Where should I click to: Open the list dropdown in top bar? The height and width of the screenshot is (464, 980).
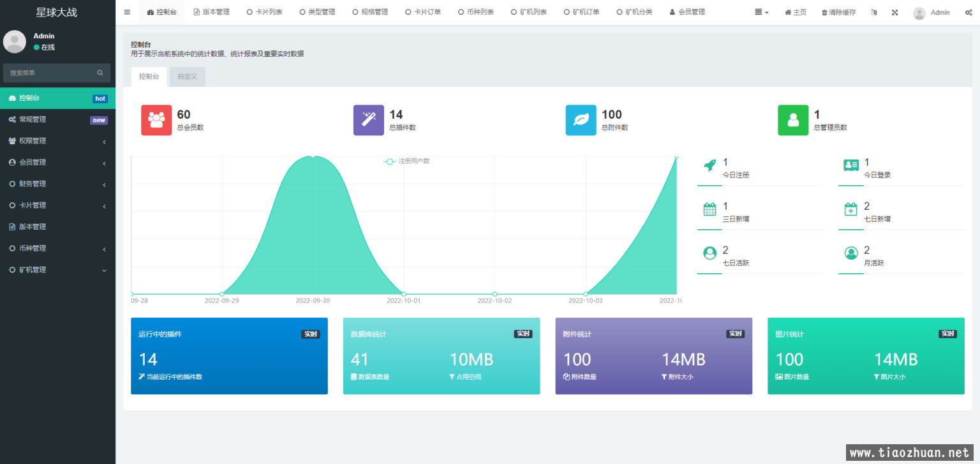(761, 12)
